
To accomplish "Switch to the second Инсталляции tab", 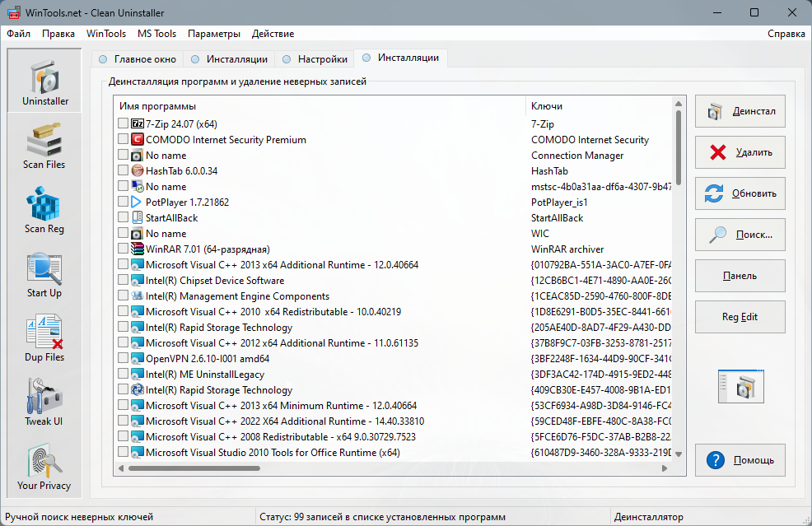I will [x=401, y=58].
